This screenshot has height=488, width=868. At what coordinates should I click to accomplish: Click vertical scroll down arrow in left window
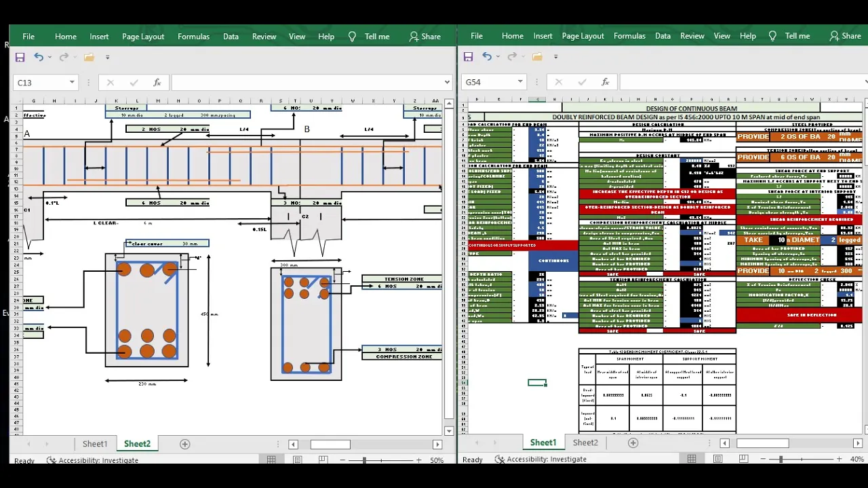point(448,430)
